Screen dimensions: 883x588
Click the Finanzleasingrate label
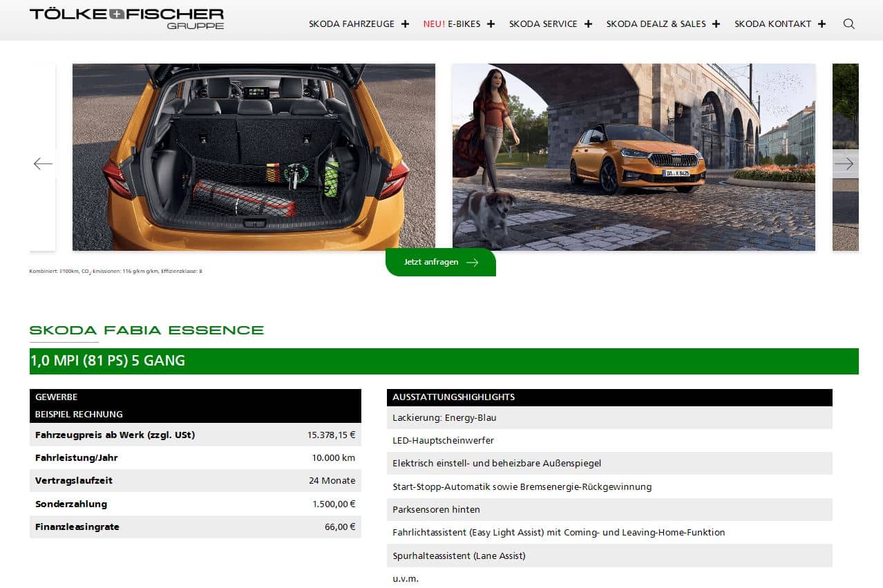pos(77,527)
